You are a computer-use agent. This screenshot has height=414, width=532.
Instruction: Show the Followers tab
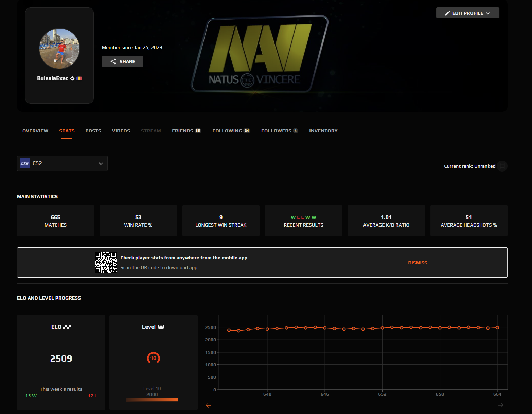pos(280,131)
